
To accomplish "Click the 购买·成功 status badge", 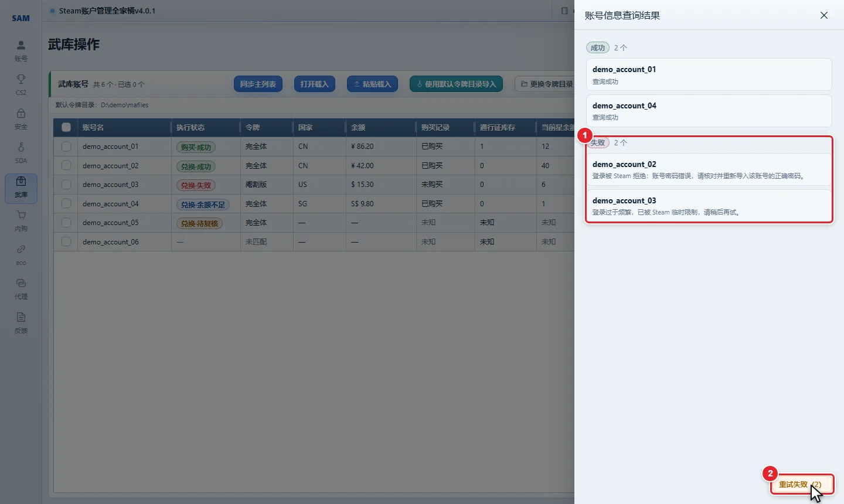I will 196,147.
